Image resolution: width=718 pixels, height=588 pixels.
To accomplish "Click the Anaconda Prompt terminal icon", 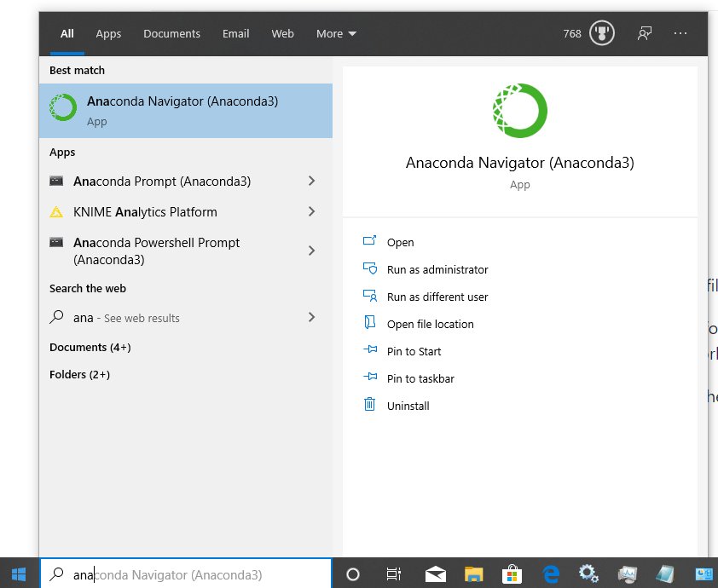I will [x=56, y=182].
